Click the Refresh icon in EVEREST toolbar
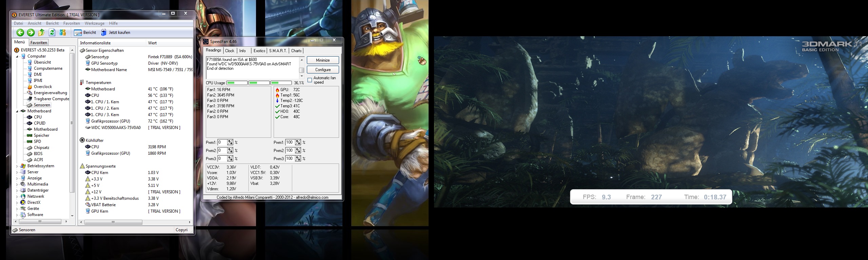868x260 pixels. 52,32
